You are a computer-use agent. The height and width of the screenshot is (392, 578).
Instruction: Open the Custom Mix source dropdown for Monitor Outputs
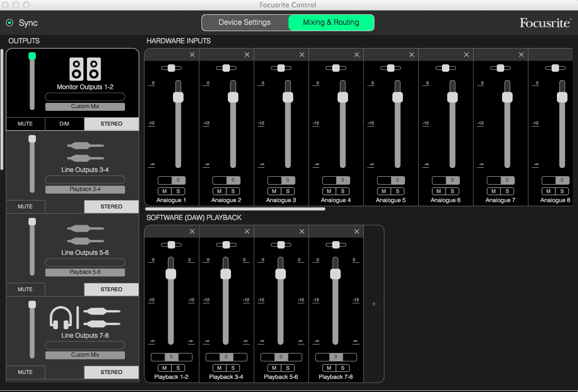(85, 107)
